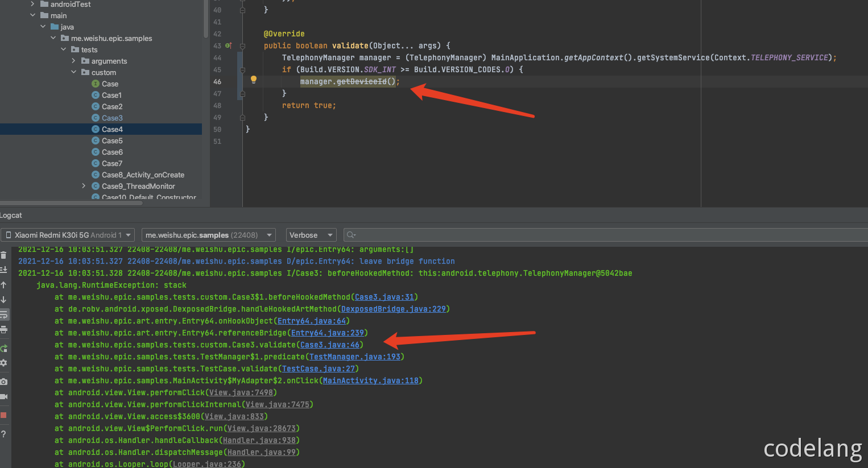
Task: Open logcat settings gear
Action: click(3, 363)
